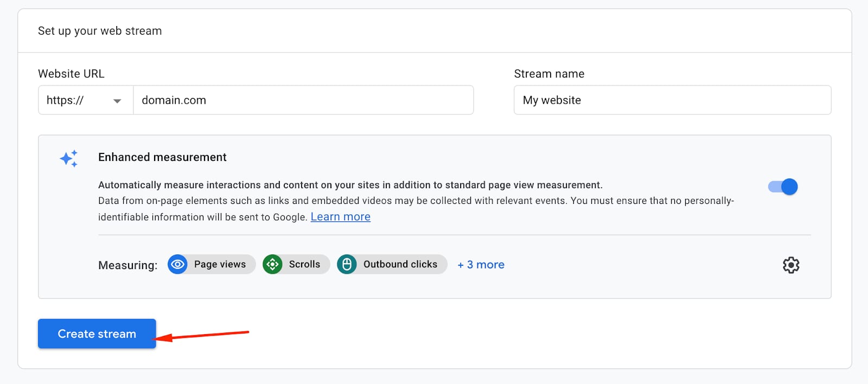Select the Scrolls chip label
The image size is (868, 384).
click(x=304, y=264)
